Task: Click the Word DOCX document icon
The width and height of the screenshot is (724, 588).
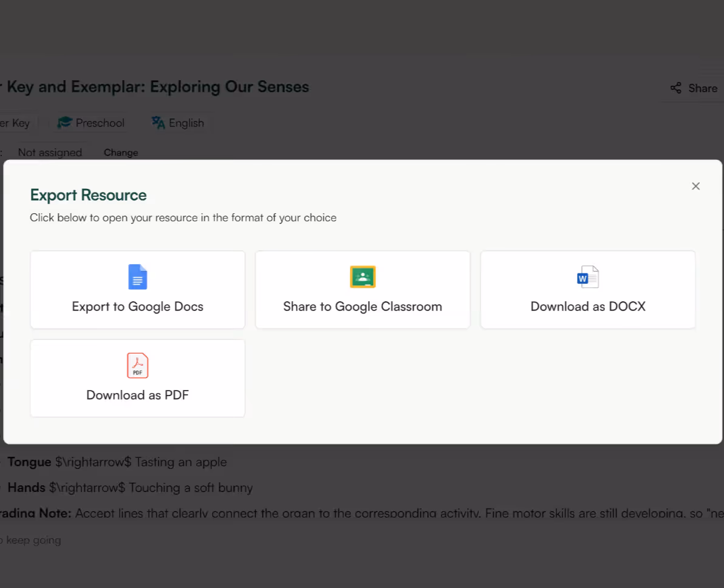Action: click(x=588, y=276)
